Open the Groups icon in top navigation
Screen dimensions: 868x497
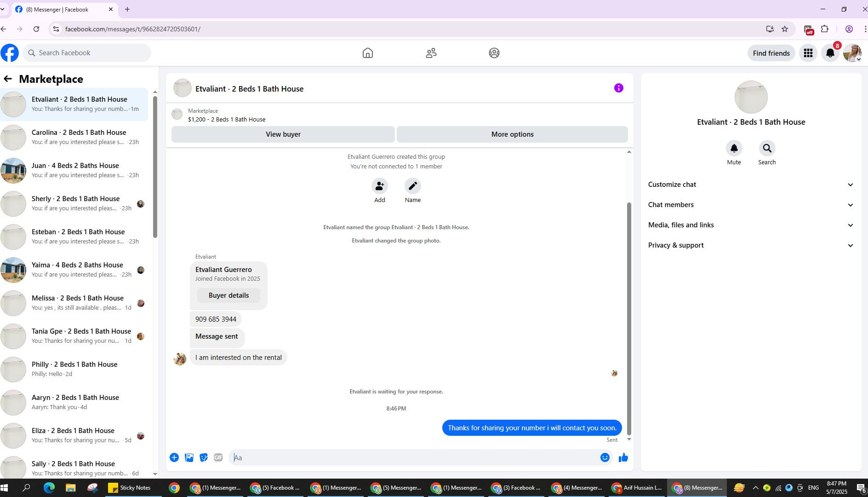pyautogui.click(x=494, y=53)
